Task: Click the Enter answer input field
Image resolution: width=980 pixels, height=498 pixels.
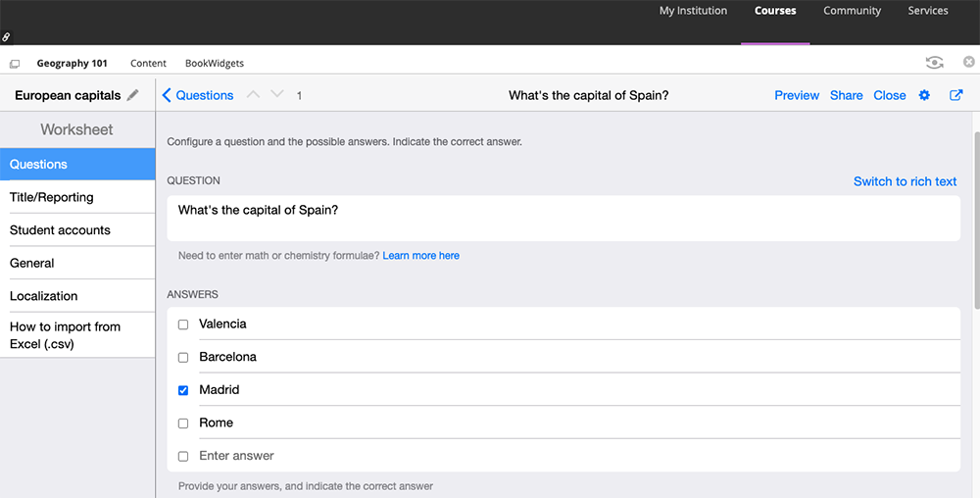Action: pos(568,456)
